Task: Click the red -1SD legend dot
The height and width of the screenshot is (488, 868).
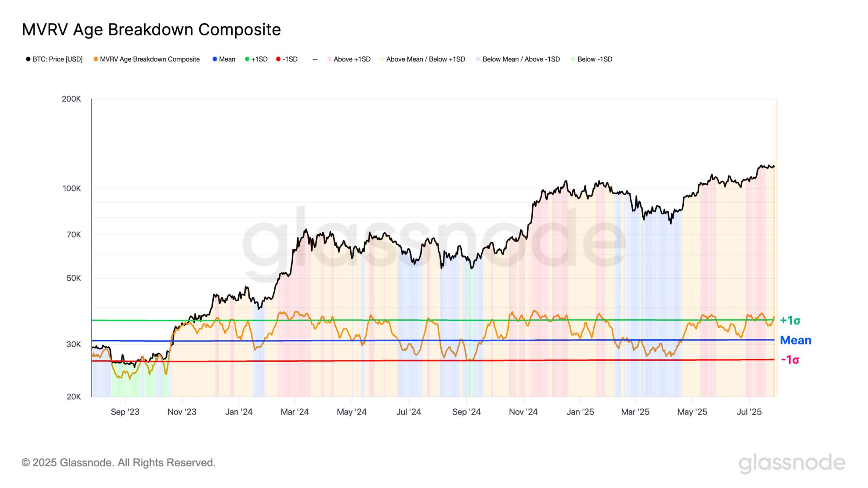Action: [x=278, y=59]
